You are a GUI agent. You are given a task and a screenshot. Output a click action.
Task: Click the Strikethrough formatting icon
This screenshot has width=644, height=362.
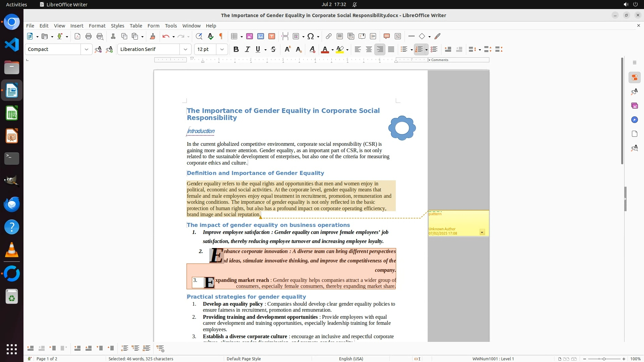(x=273, y=50)
